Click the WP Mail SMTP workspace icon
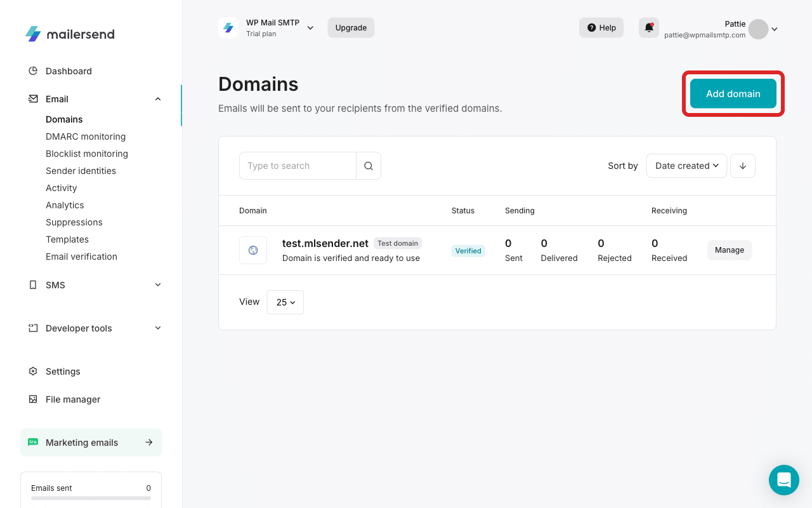This screenshot has width=812, height=508. click(x=228, y=27)
